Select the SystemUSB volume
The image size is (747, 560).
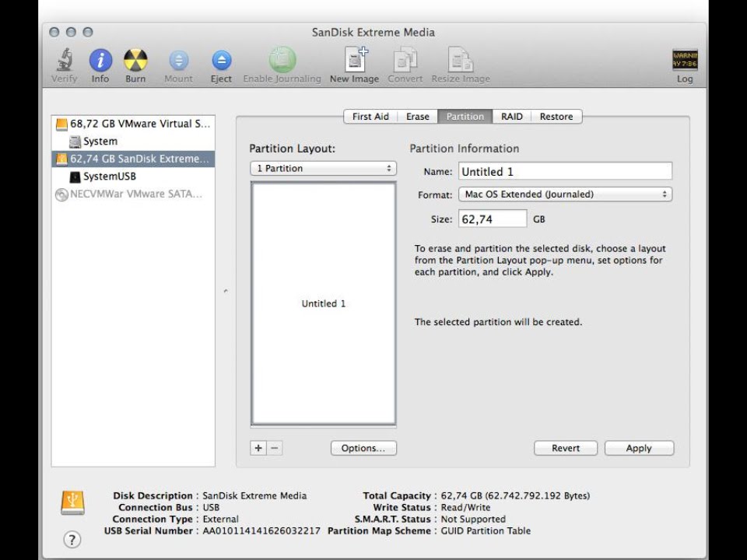tap(133, 177)
